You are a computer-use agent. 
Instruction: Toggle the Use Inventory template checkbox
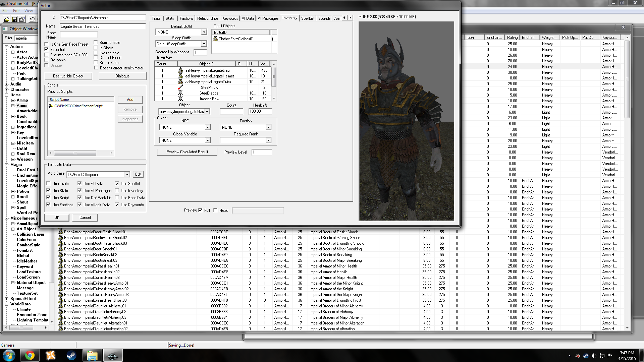[117, 191]
